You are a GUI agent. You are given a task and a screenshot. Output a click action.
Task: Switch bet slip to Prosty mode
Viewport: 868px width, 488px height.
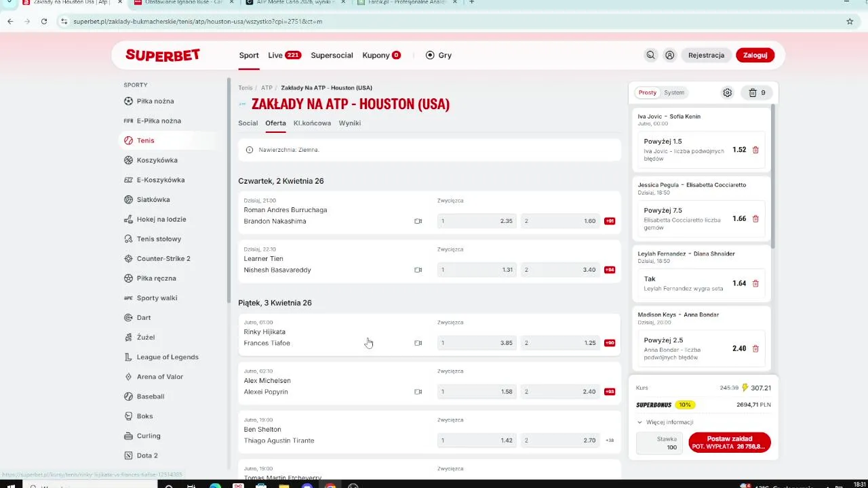click(x=647, y=93)
